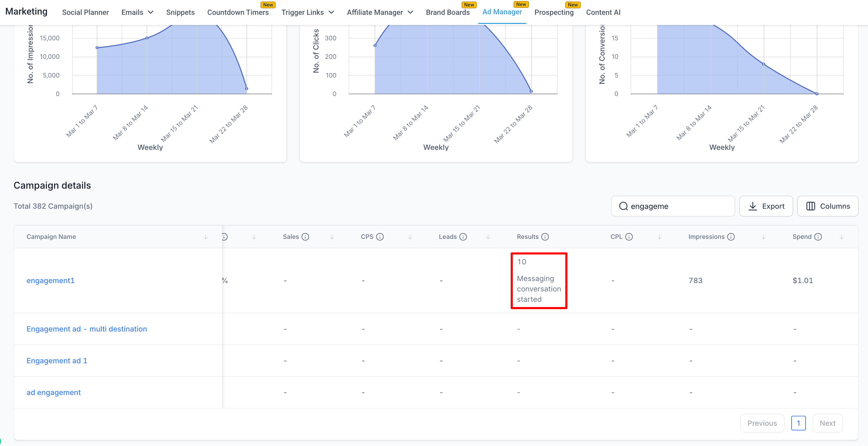The height and width of the screenshot is (446, 868).
Task: Click the Results column info icon
Action: (x=545, y=237)
